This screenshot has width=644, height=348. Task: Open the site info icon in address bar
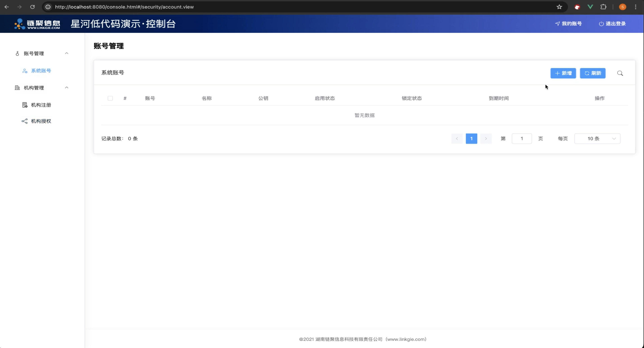click(x=48, y=7)
